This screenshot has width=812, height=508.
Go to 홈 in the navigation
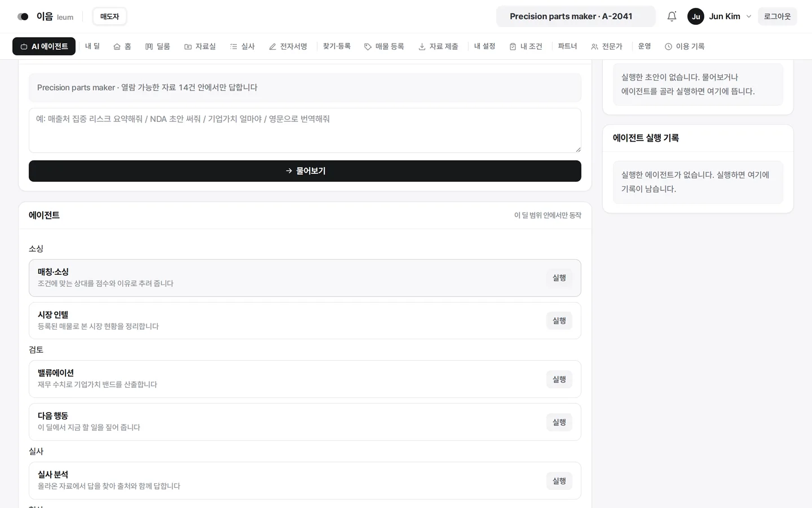point(122,46)
